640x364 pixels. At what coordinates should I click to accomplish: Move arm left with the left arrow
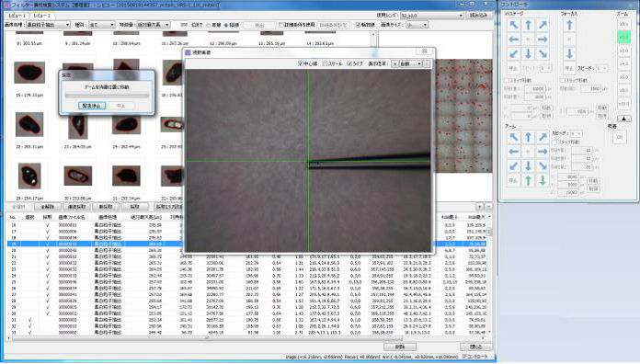click(x=513, y=152)
